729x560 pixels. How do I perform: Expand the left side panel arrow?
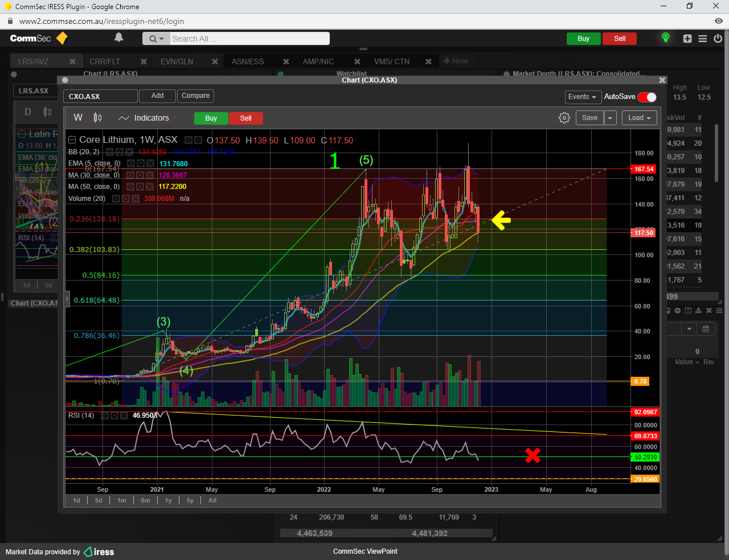(x=67, y=299)
